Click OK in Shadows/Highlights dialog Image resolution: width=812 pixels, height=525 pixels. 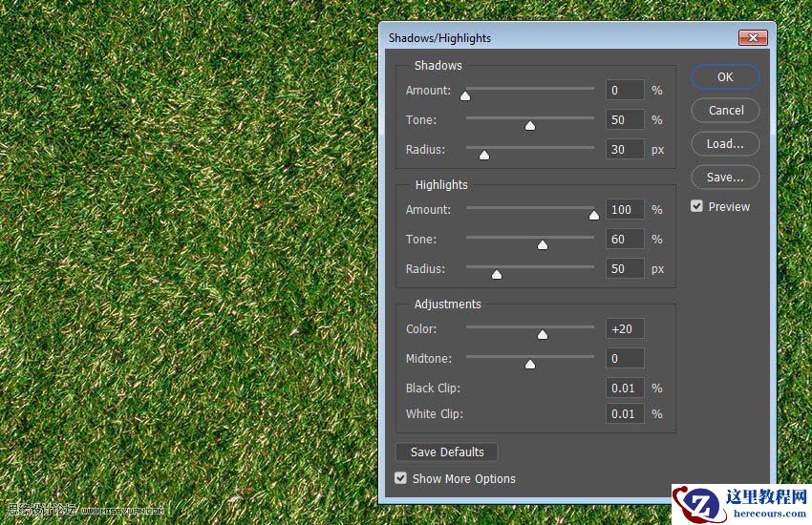tap(725, 76)
